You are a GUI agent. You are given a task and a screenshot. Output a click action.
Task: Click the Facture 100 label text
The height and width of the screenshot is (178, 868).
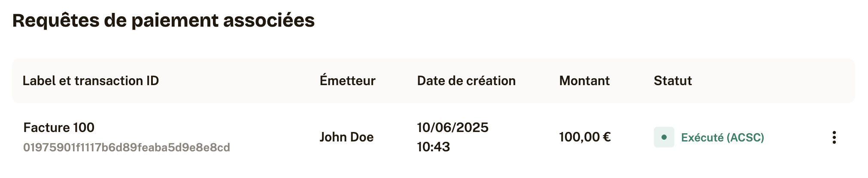(x=59, y=127)
